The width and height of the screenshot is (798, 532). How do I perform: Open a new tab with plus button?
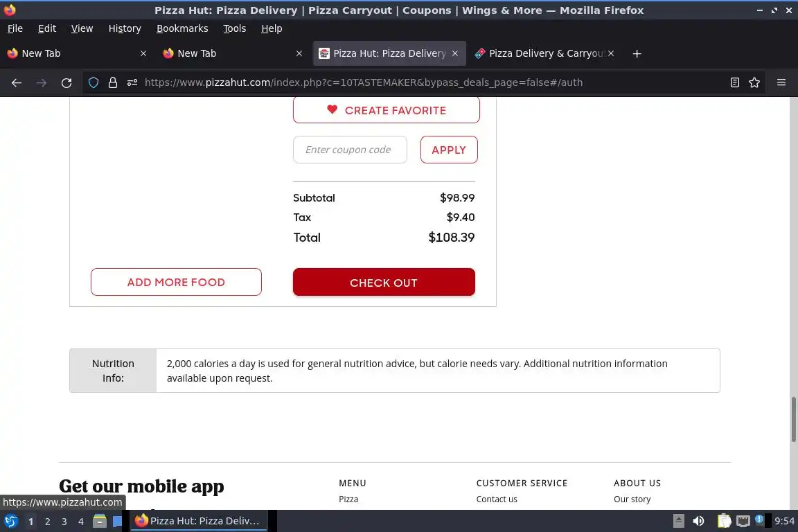(x=637, y=53)
